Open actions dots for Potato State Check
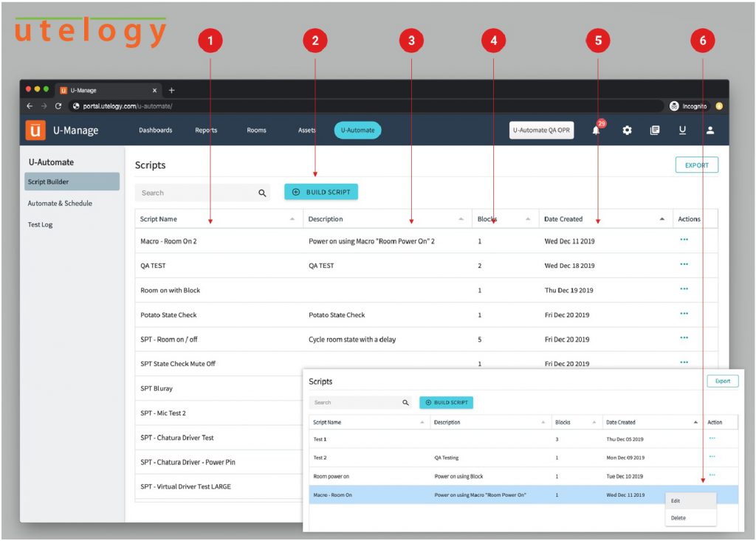756x541 pixels. (684, 314)
